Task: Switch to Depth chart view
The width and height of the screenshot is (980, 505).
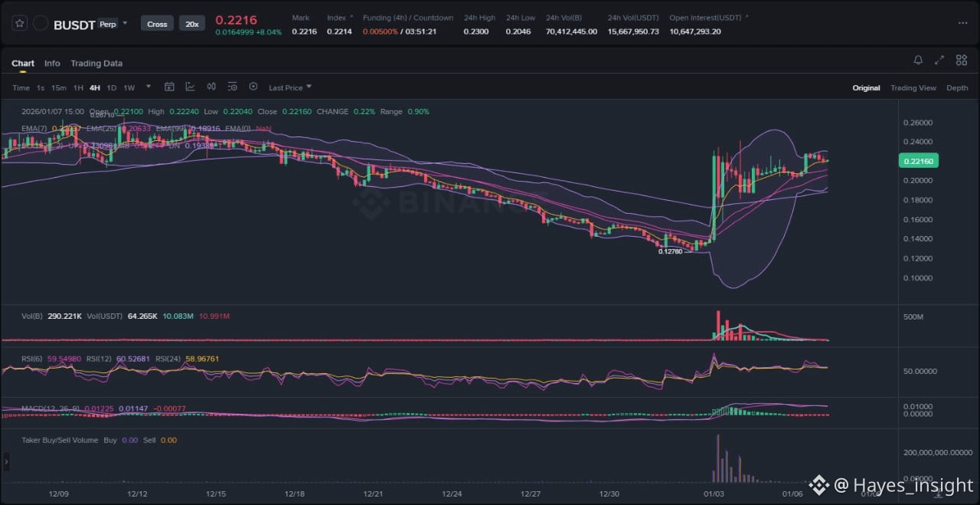Action: click(957, 88)
